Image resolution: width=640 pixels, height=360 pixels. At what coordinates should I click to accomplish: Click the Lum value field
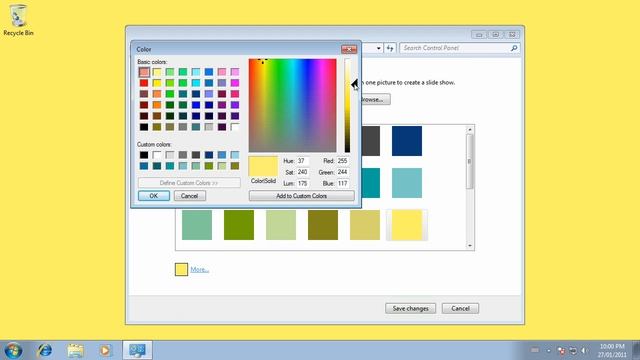[302, 184]
